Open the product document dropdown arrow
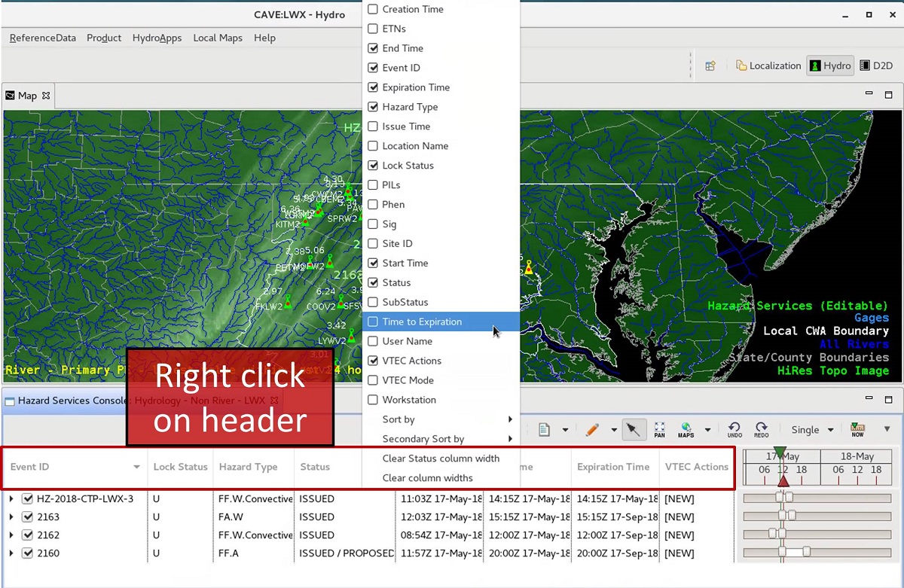 point(564,430)
